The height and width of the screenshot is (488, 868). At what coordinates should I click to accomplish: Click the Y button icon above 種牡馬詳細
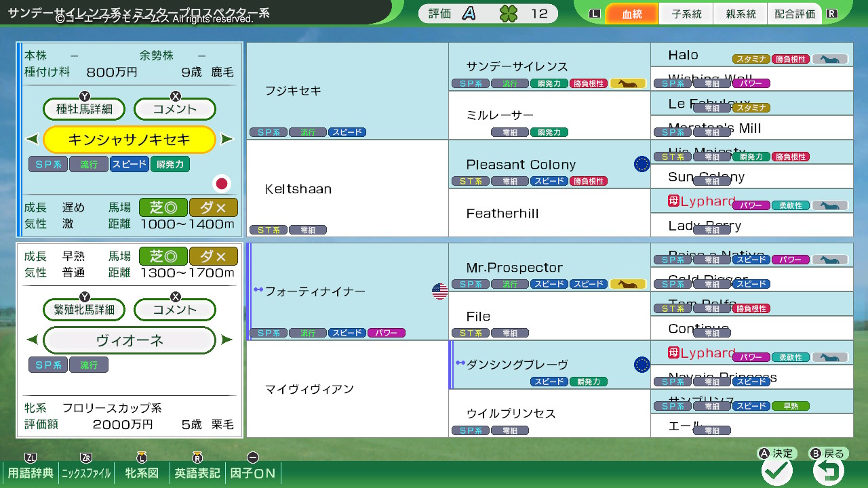(85, 96)
